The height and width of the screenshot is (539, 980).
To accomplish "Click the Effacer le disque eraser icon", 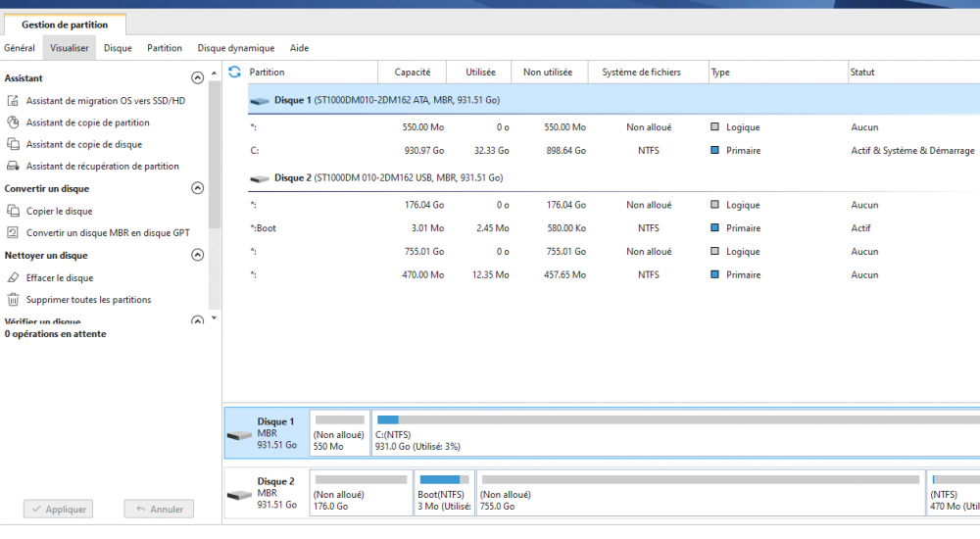I will (14, 277).
